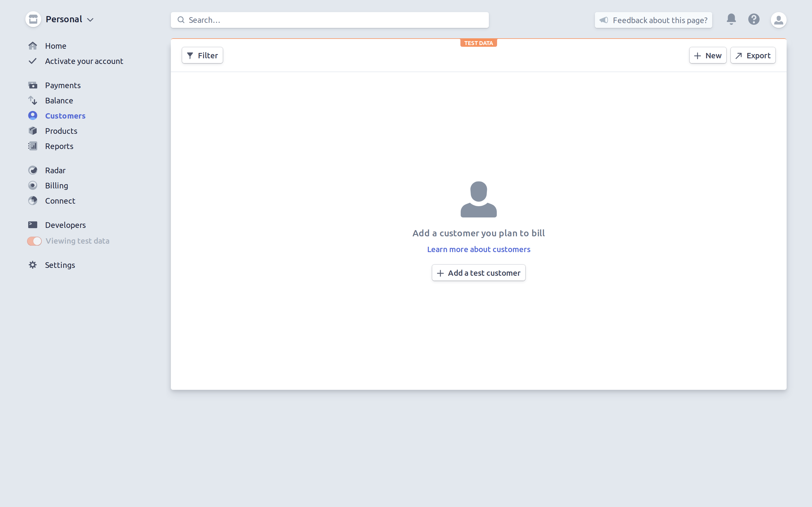Click the Radar sidebar icon
Screen dimensions: 812x507
tap(33, 170)
